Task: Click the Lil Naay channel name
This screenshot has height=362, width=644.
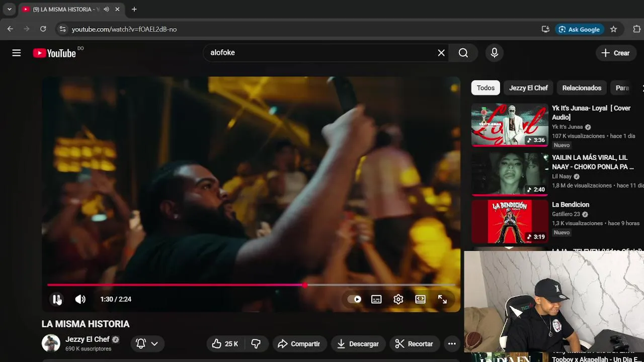Action: click(562, 176)
